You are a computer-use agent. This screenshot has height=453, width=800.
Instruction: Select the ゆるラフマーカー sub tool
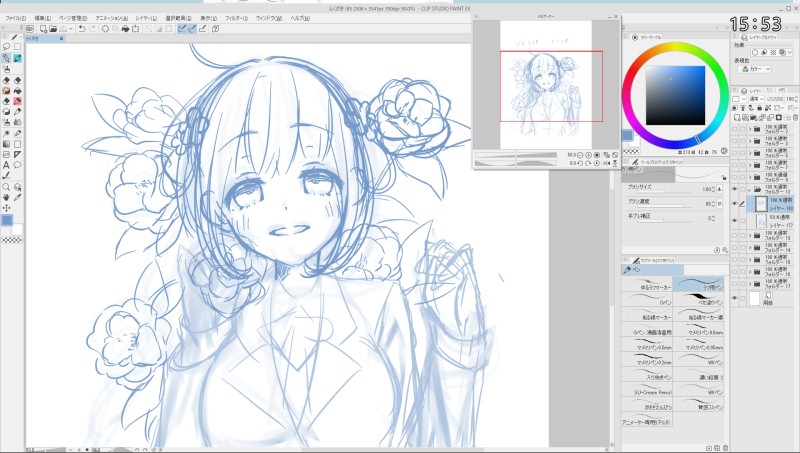pyautogui.click(x=647, y=285)
